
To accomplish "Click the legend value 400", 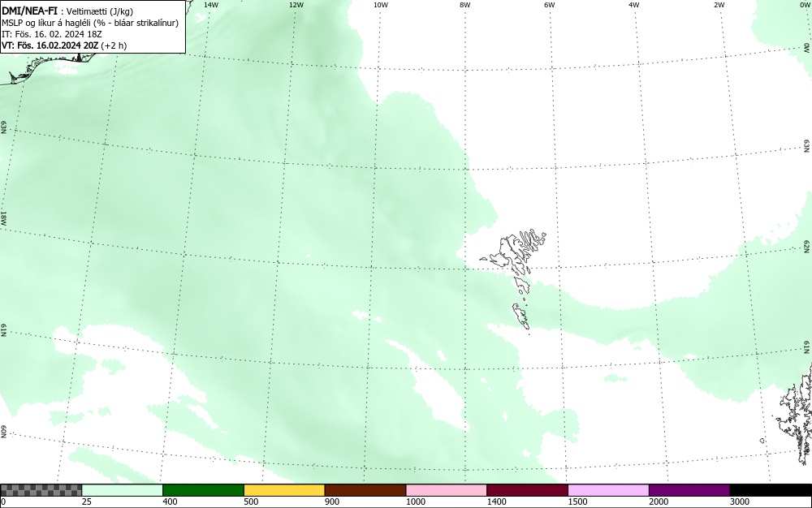I will 170,502.
